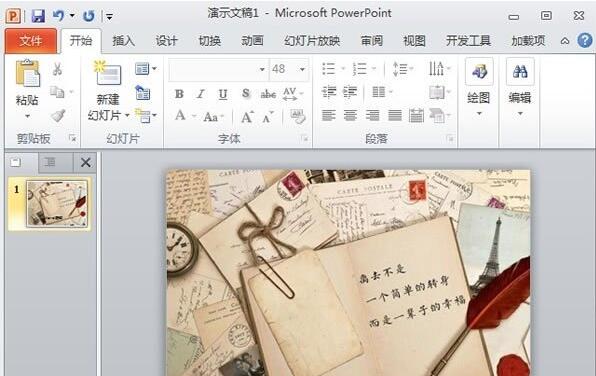Screen dimensions: 596x376
Task: Toggle Underline formatting
Action: tap(223, 94)
